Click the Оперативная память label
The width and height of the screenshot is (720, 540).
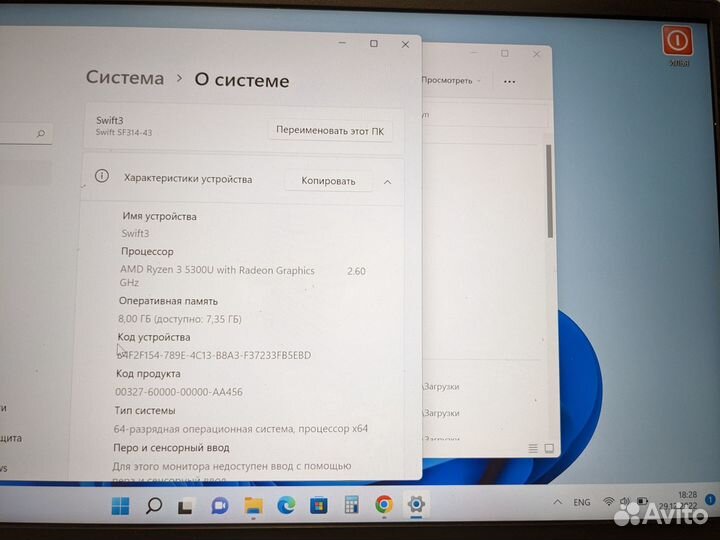pos(168,301)
